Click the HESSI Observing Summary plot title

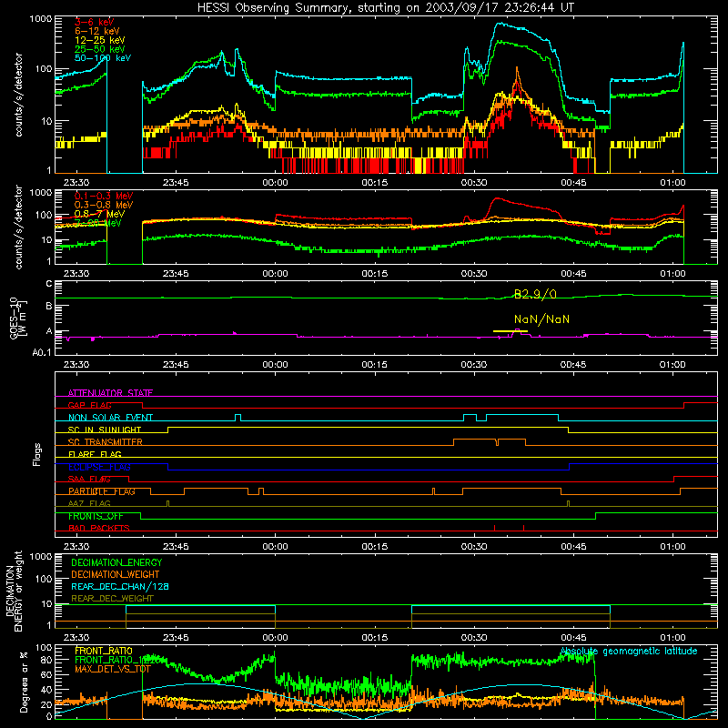[x=386, y=7]
